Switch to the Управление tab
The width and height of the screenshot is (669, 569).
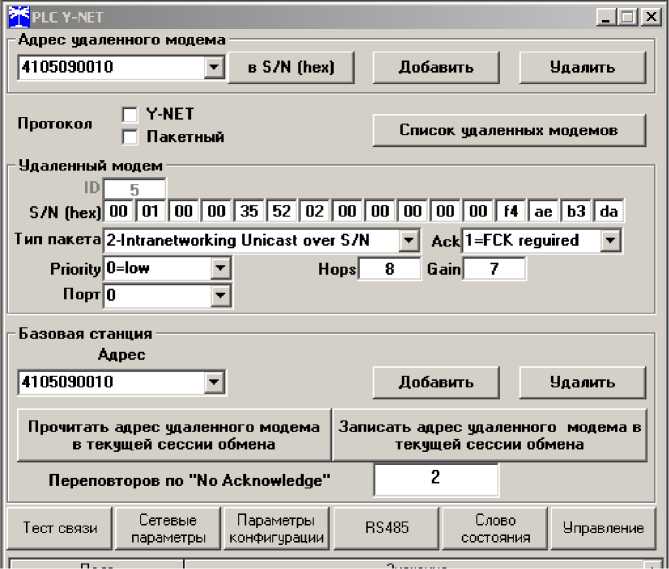603,528
